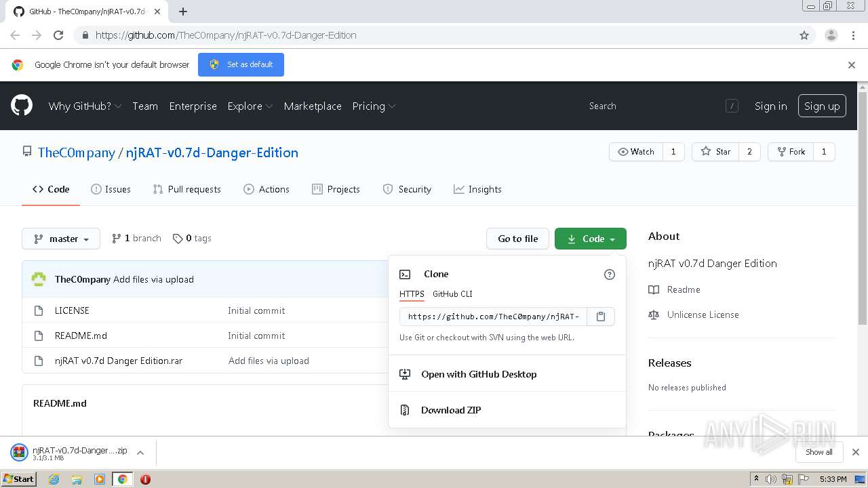Dismiss the default browser notification bar

(x=852, y=65)
